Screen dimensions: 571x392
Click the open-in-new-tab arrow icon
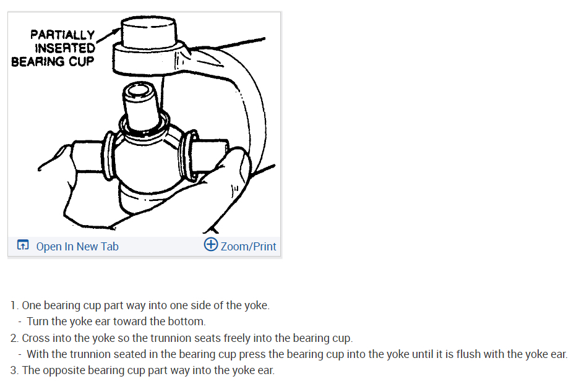tap(22, 245)
